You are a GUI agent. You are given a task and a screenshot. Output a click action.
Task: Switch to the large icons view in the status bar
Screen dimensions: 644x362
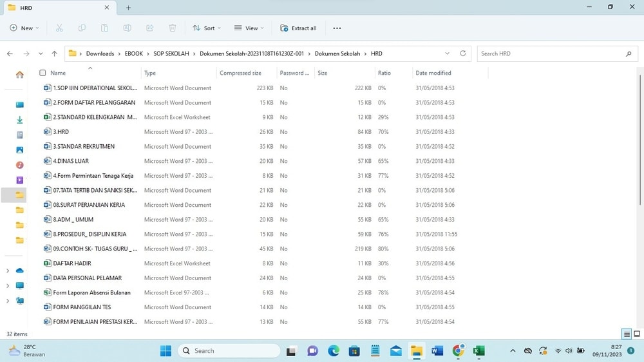click(x=637, y=334)
